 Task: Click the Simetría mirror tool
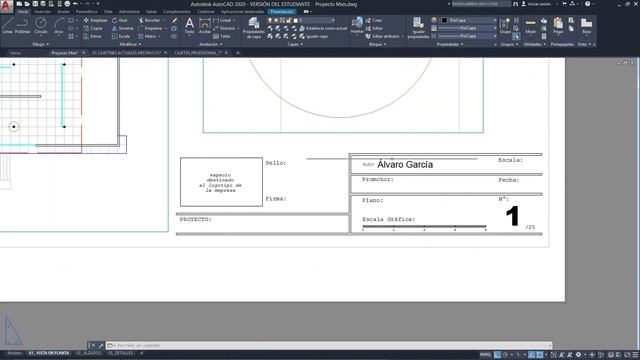(x=122, y=28)
